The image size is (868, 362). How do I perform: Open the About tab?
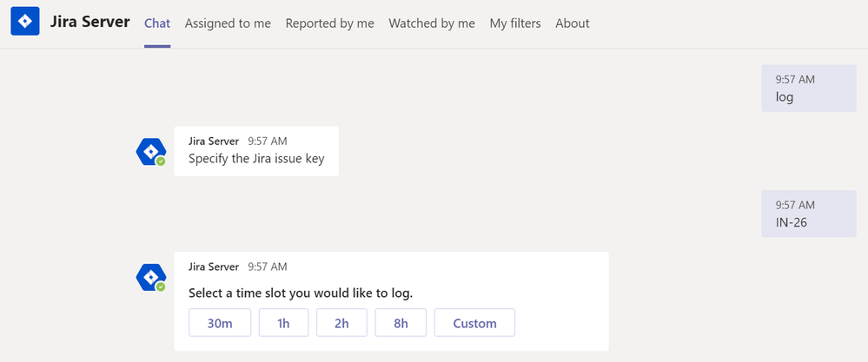[x=573, y=23]
